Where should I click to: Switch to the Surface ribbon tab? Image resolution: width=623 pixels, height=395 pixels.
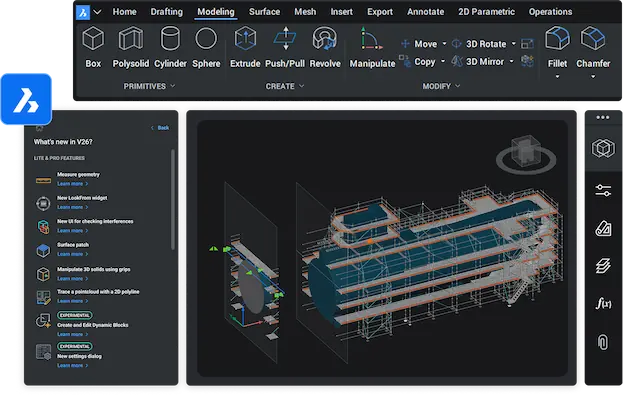click(264, 12)
